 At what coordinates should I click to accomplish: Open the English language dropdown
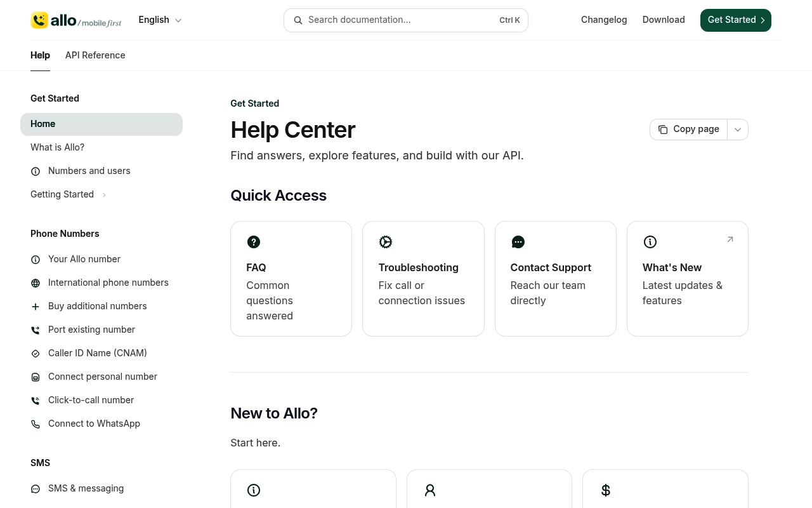click(x=160, y=20)
